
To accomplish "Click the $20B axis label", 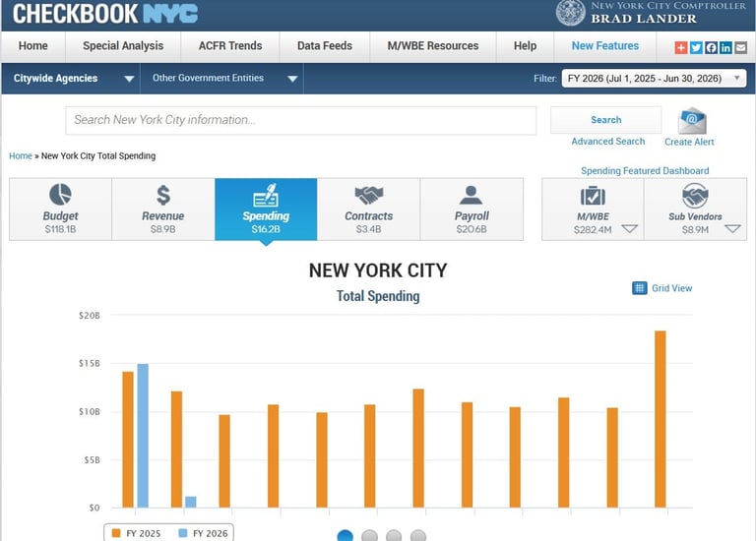I will pos(90,316).
